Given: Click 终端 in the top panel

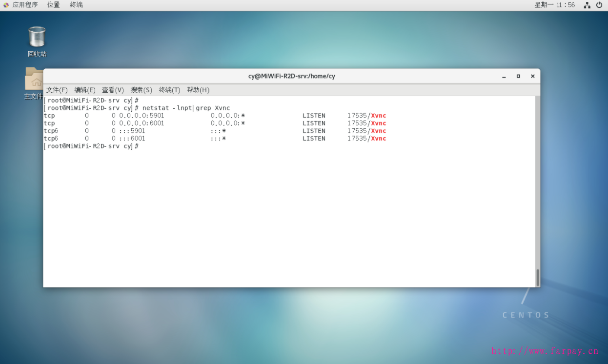Looking at the screenshot, I should [x=77, y=5].
